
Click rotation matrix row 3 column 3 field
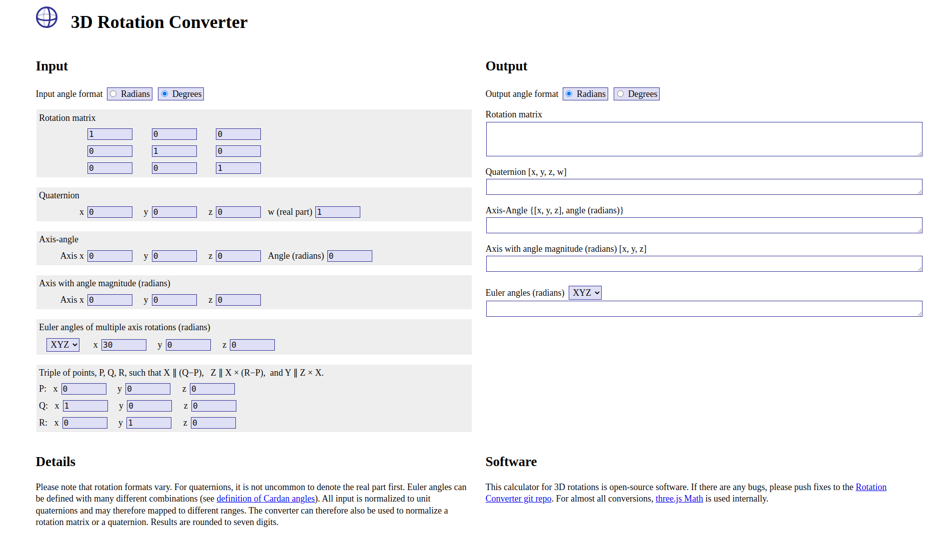238,168
